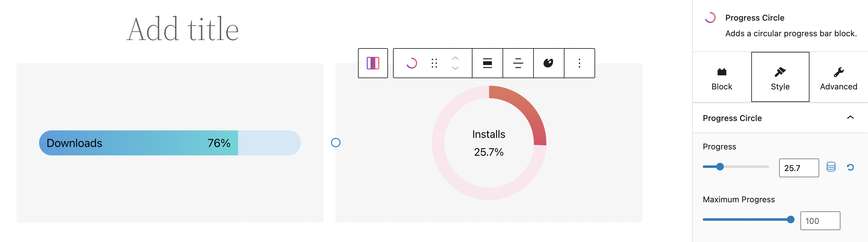Viewport: 868px width, 242px height.
Task: Click the text alignment icon in the toolbar
Action: coord(518,63)
